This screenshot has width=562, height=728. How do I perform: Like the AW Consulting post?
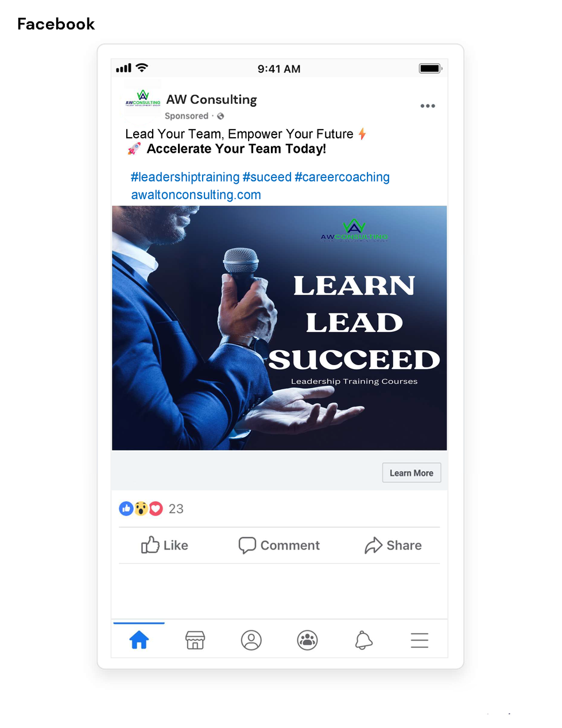click(x=165, y=545)
